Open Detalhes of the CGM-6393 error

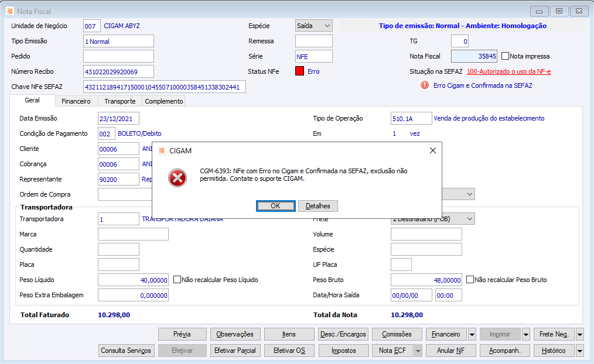tap(318, 206)
